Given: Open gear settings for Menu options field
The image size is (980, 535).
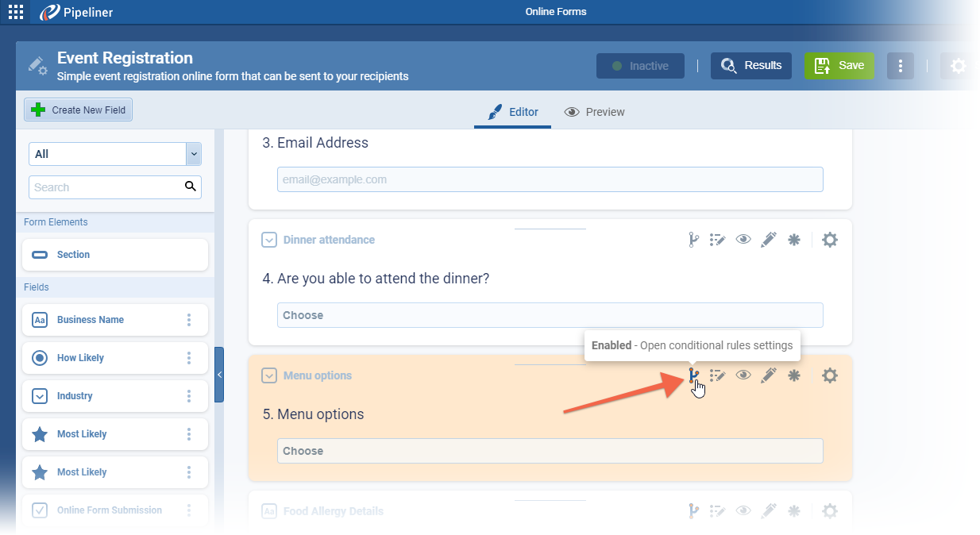Looking at the screenshot, I should click(x=829, y=375).
